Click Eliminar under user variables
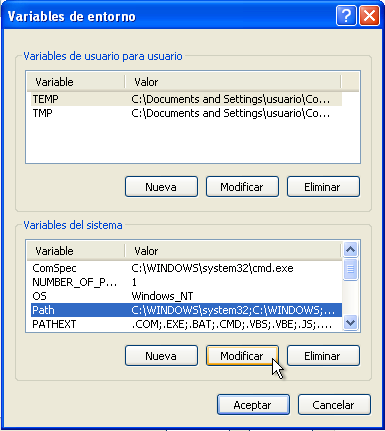The image size is (385, 431). (323, 187)
